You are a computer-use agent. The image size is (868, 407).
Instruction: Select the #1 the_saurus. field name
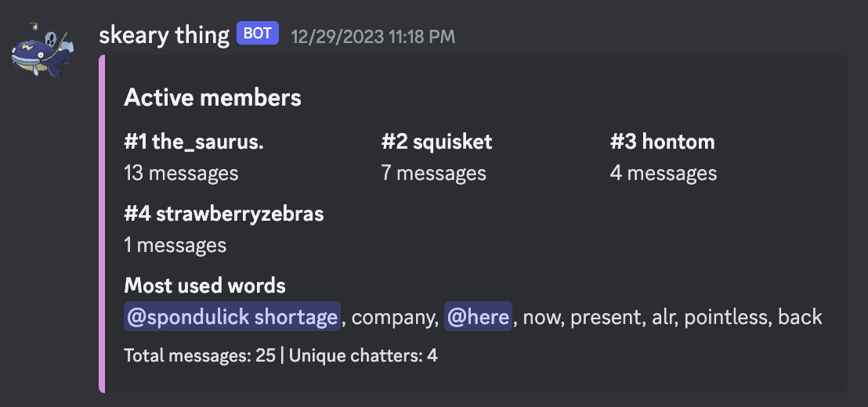pyautogui.click(x=193, y=142)
